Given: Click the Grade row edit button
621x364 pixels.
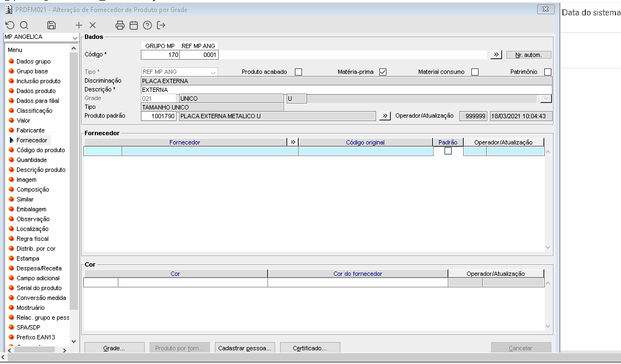Looking at the screenshot, I should 546,98.
